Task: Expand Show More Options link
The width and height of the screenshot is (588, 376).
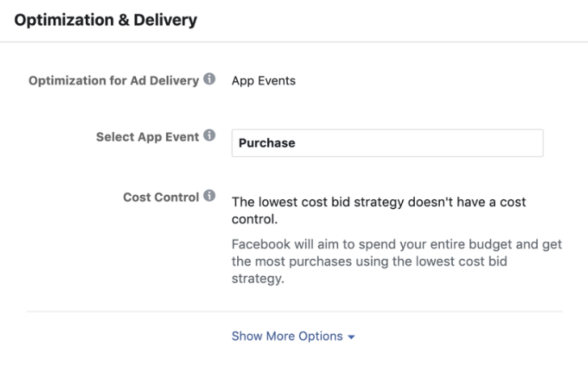Action: (287, 336)
